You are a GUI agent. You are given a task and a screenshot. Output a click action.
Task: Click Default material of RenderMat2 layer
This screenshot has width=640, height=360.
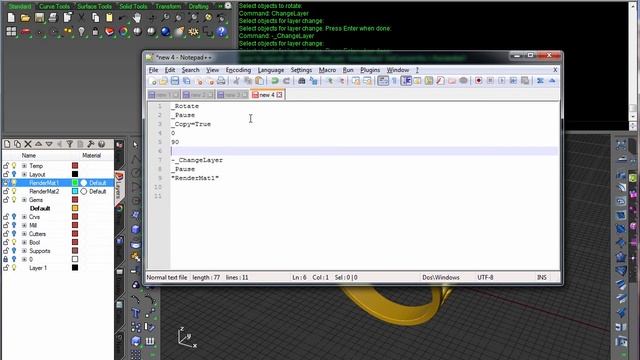[x=98, y=191]
